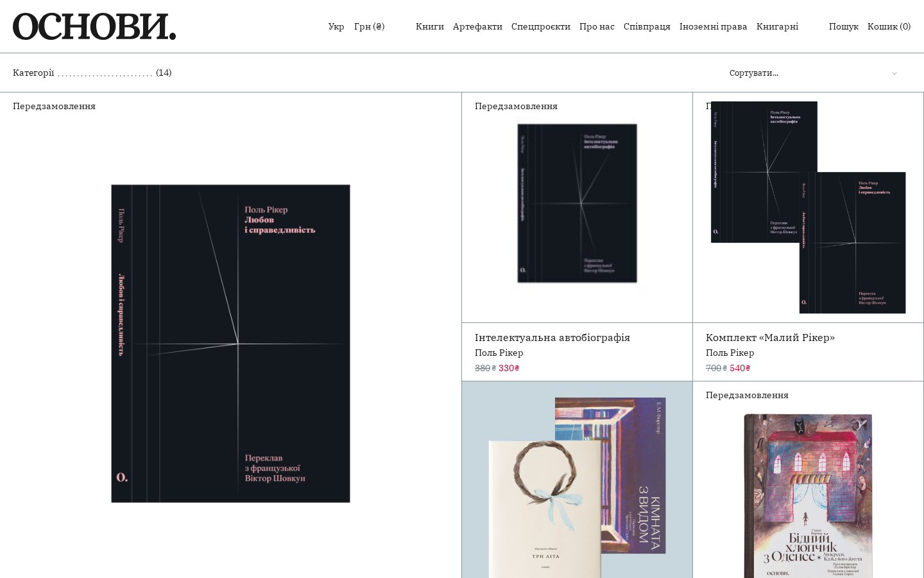Viewport: 924px width, 578px height.
Task: Open Пошук search
Action: tap(844, 27)
